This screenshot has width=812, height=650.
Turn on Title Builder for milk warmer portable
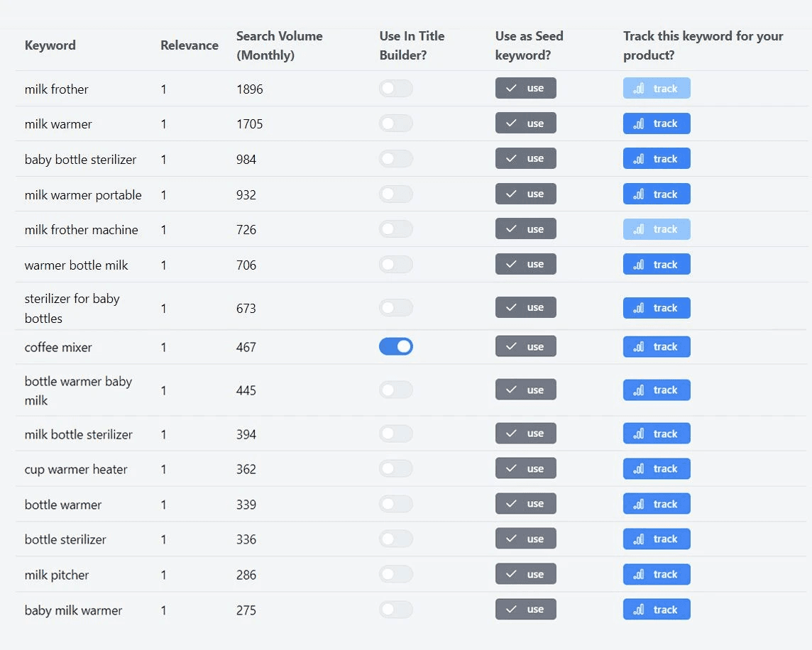tap(395, 194)
